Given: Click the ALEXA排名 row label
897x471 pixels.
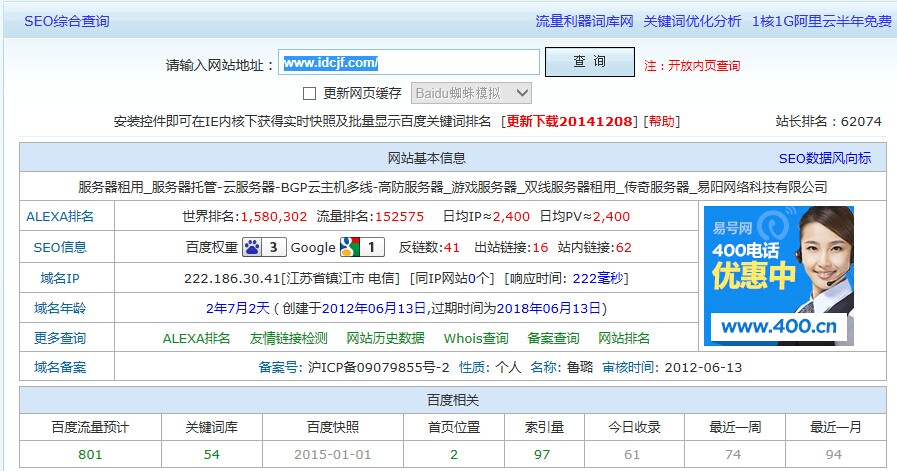Looking at the screenshot, I should point(60,216).
